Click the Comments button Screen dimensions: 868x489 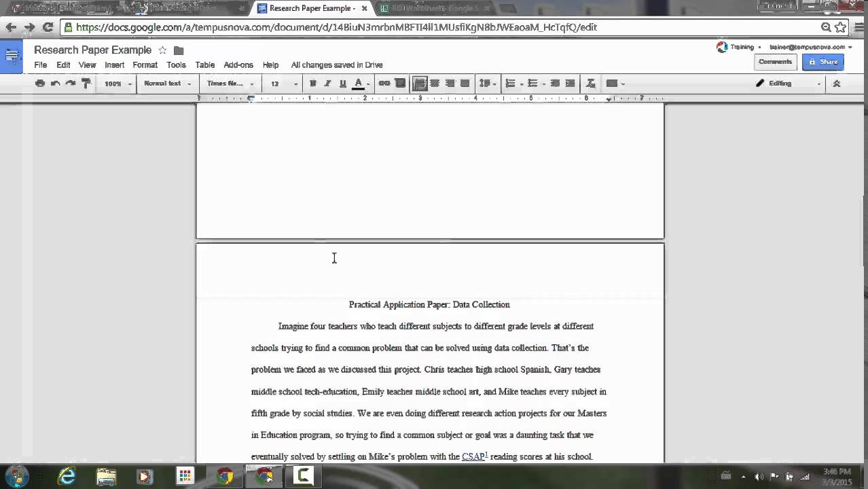pyautogui.click(x=775, y=62)
